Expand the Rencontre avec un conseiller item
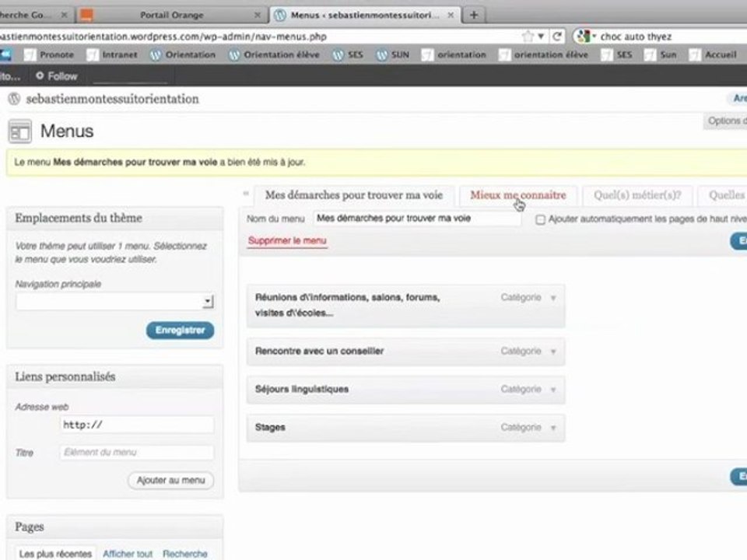 click(x=553, y=352)
